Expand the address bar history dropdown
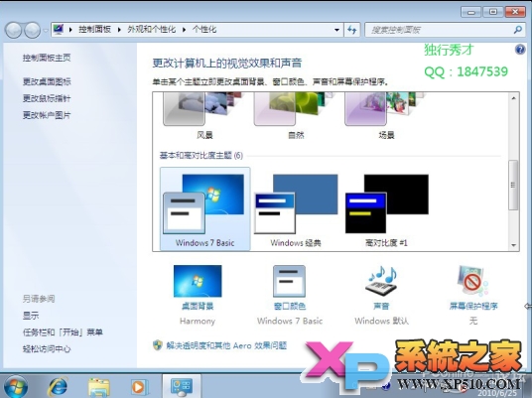532x398 pixels. click(336, 30)
